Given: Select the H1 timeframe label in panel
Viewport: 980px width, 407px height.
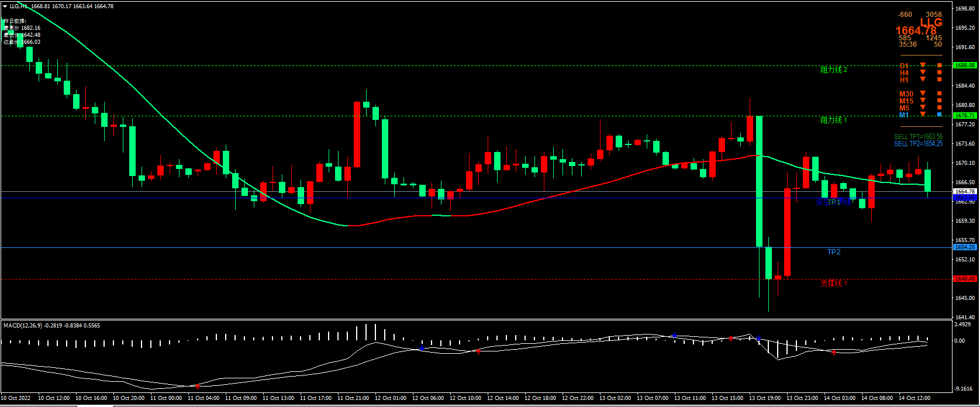Looking at the screenshot, I should click(x=904, y=80).
